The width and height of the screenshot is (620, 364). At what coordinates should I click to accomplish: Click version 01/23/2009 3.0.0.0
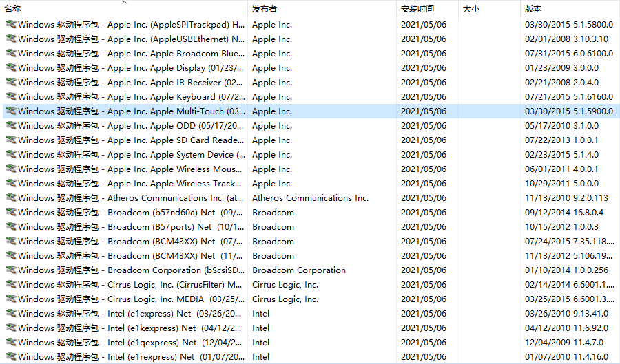[x=561, y=68]
